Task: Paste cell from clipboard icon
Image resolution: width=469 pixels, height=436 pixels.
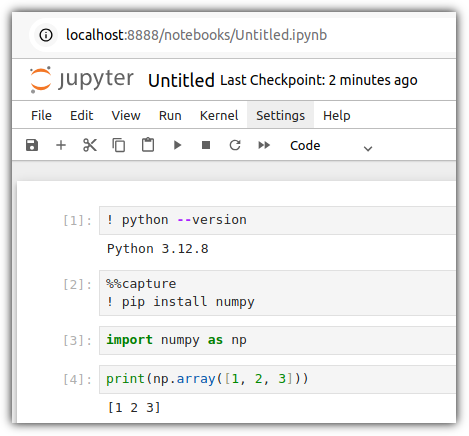Action: click(148, 145)
